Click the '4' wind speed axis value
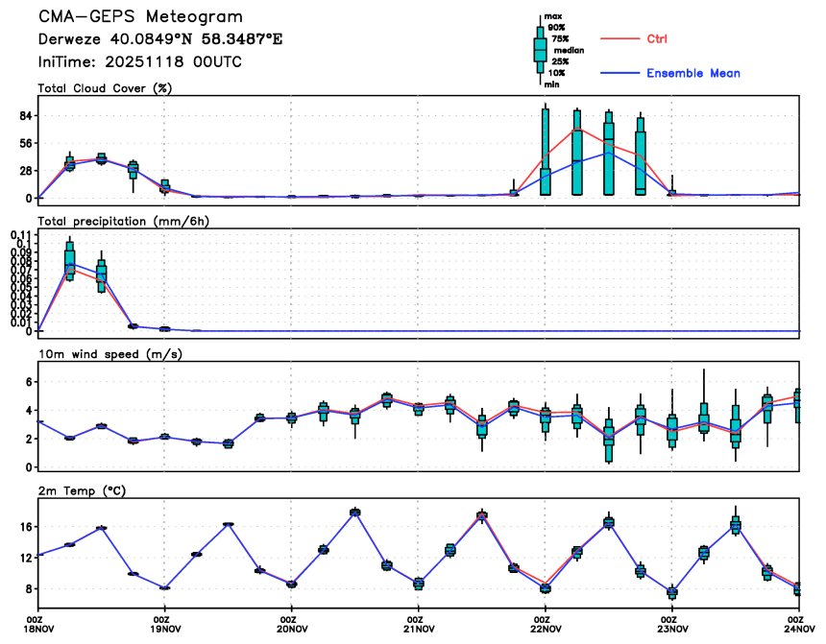The width and height of the screenshot is (826, 644). [29, 410]
